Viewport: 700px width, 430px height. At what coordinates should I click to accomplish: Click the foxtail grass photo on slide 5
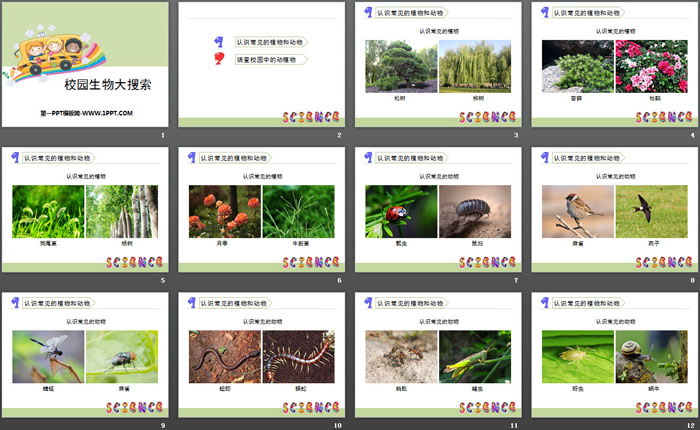(x=48, y=212)
